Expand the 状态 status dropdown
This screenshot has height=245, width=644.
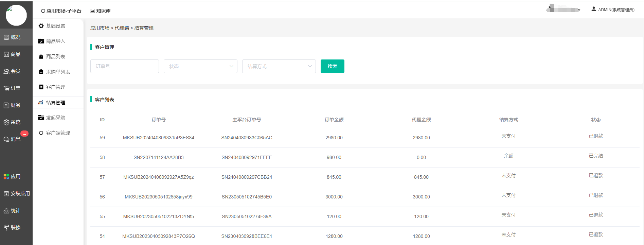click(200, 66)
